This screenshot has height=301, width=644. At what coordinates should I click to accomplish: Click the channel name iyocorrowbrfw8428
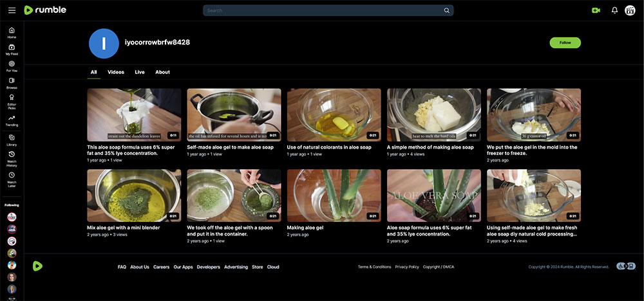pyautogui.click(x=157, y=42)
